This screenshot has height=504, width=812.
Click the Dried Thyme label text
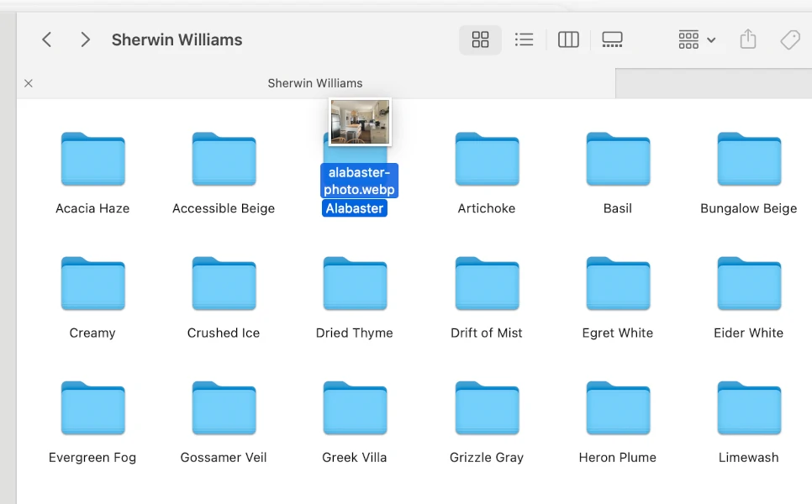click(x=355, y=333)
